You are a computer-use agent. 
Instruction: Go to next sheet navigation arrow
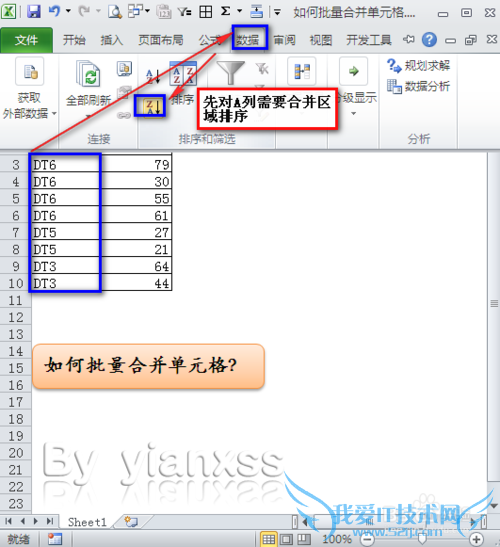pos(36,521)
